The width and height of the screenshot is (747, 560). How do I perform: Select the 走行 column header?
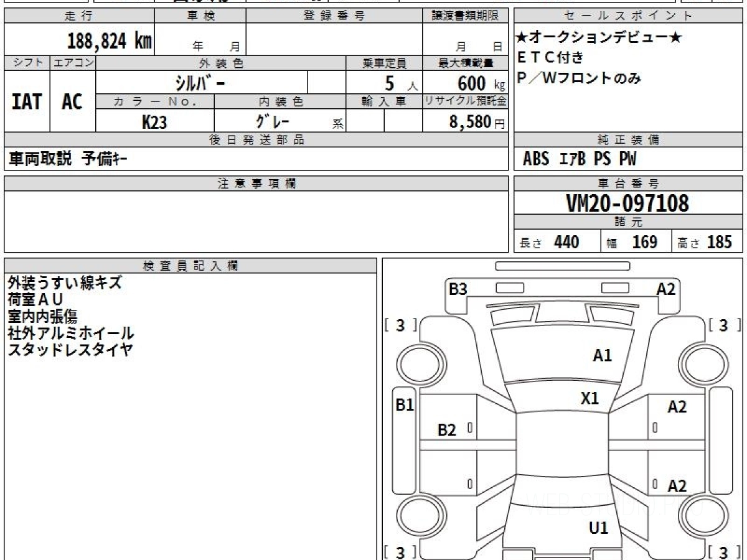[x=79, y=16]
